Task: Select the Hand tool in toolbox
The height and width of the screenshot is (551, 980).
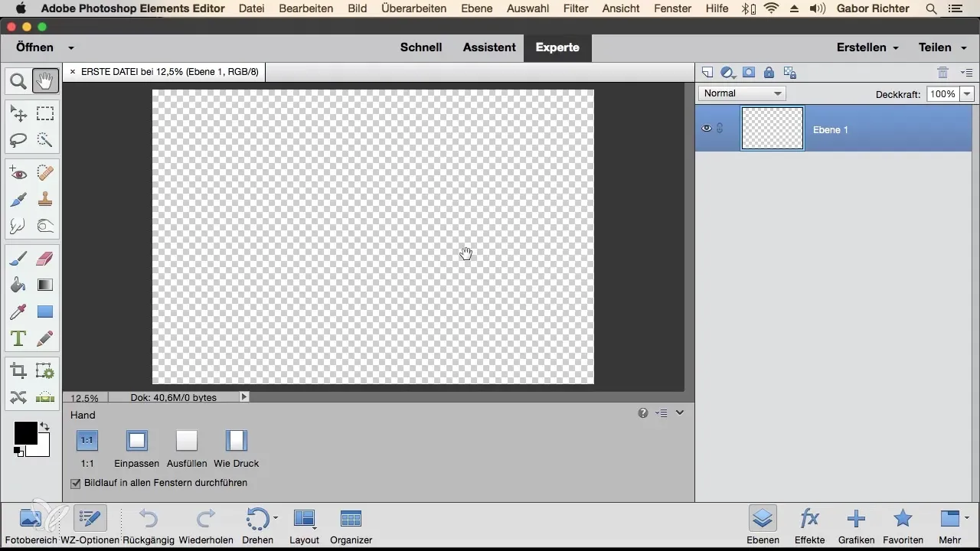Action: click(x=45, y=80)
